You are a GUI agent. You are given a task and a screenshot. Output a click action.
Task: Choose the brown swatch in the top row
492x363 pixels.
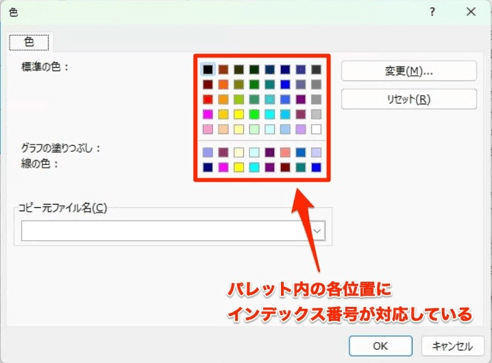223,69
